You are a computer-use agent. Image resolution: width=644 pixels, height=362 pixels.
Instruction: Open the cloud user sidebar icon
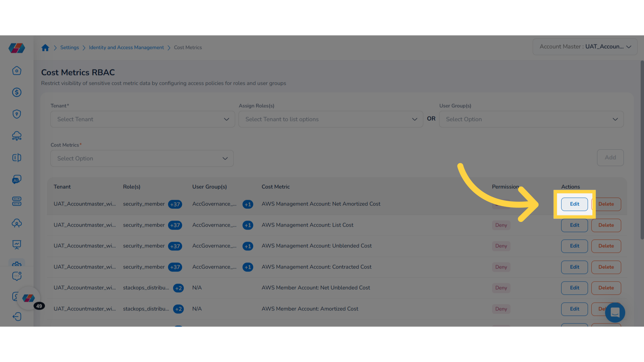point(17,223)
